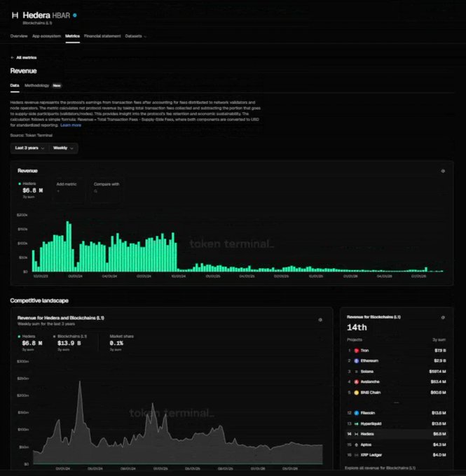Viewport: 466px width, 476px height.
Task: Click the Compare with search field
Action: coord(107,190)
